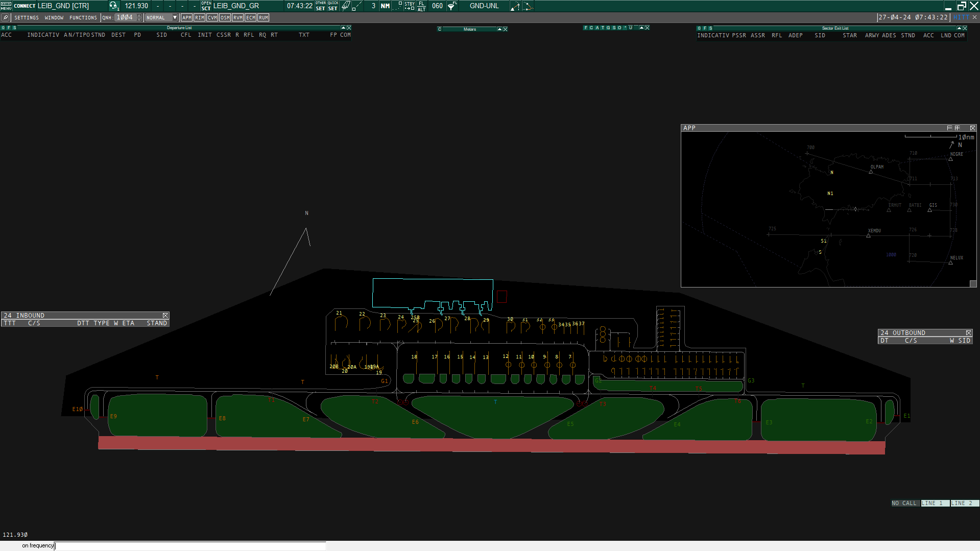This screenshot has width=980, height=551.
Task: Click the GND-UNL altitude filter
Action: 484,6
